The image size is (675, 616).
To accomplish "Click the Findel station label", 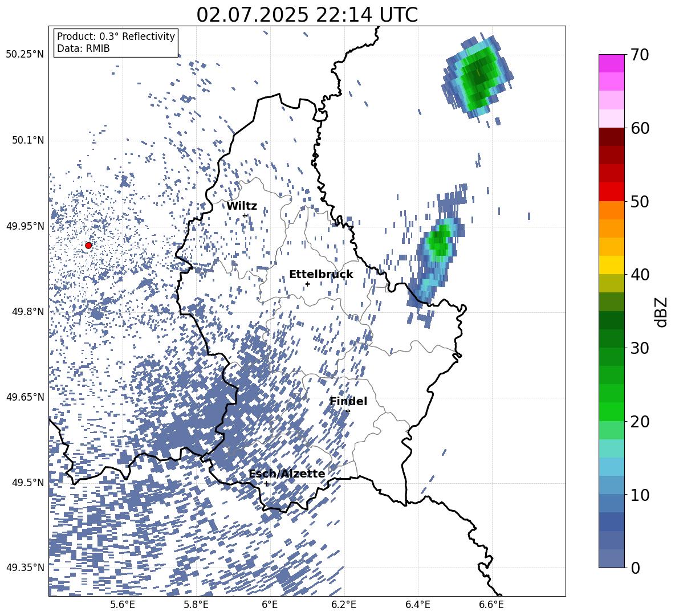I will click(x=348, y=401).
